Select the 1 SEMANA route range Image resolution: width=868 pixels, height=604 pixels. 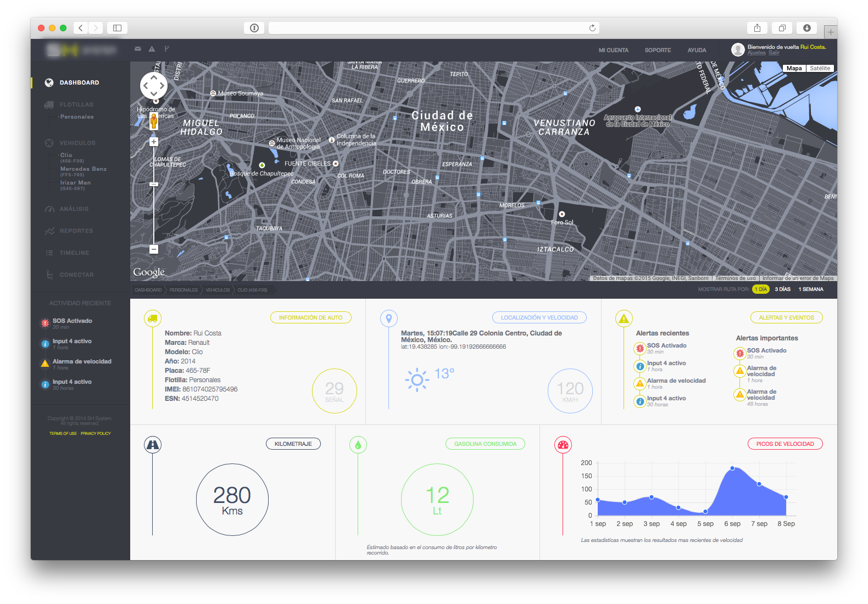click(x=810, y=289)
